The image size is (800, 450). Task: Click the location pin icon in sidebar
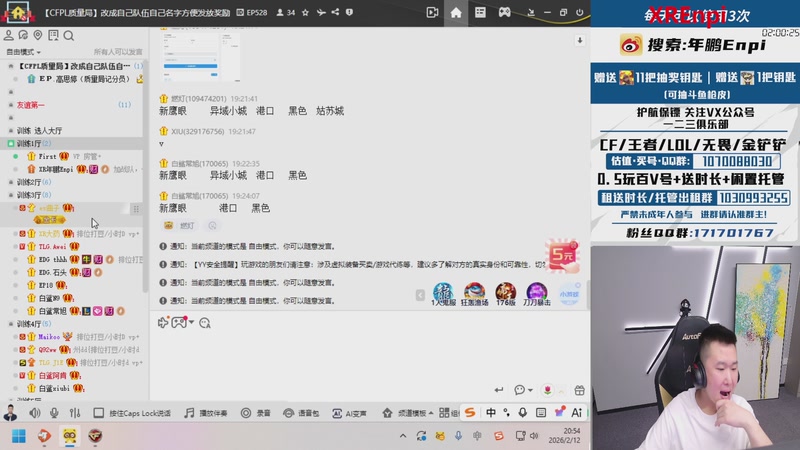pos(38,35)
